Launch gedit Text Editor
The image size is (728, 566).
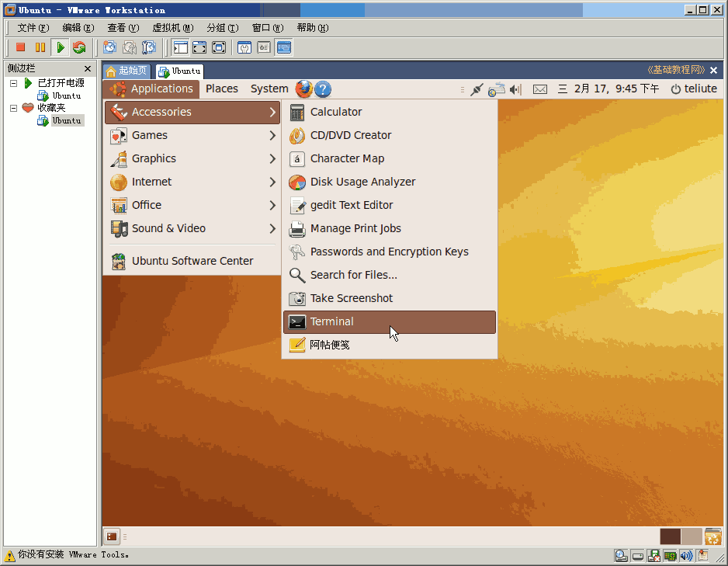[x=390, y=205]
